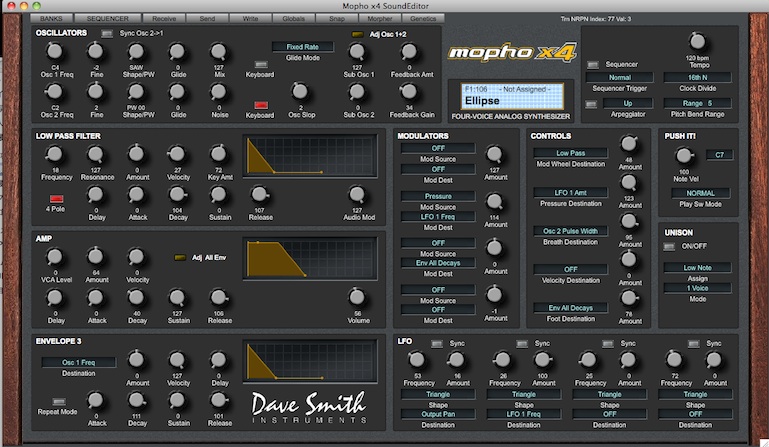Click the Feedback Amt knob
The width and height of the screenshot is (769, 447).
point(409,51)
